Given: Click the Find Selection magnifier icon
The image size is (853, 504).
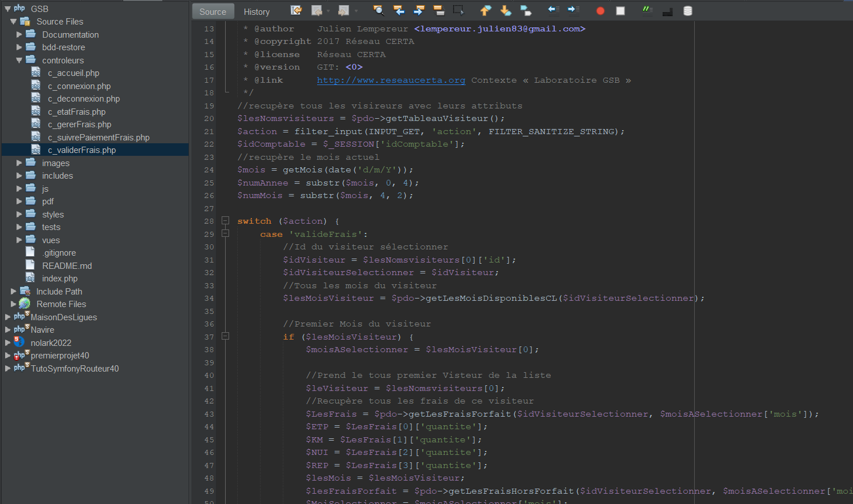Looking at the screenshot, I should click(x=378, y=10).
